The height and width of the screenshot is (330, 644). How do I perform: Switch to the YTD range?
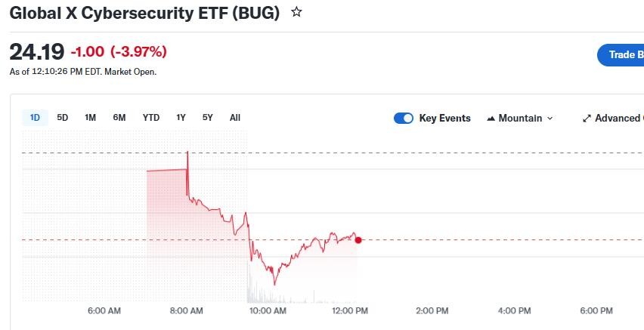click(x=151, y=117)
